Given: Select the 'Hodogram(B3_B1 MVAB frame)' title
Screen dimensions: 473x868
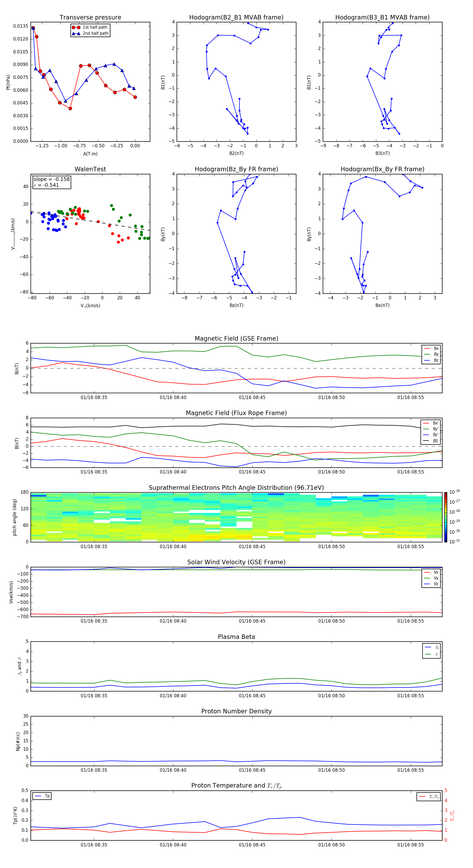Looking at the screenshot, I should (x=382, y=17).
